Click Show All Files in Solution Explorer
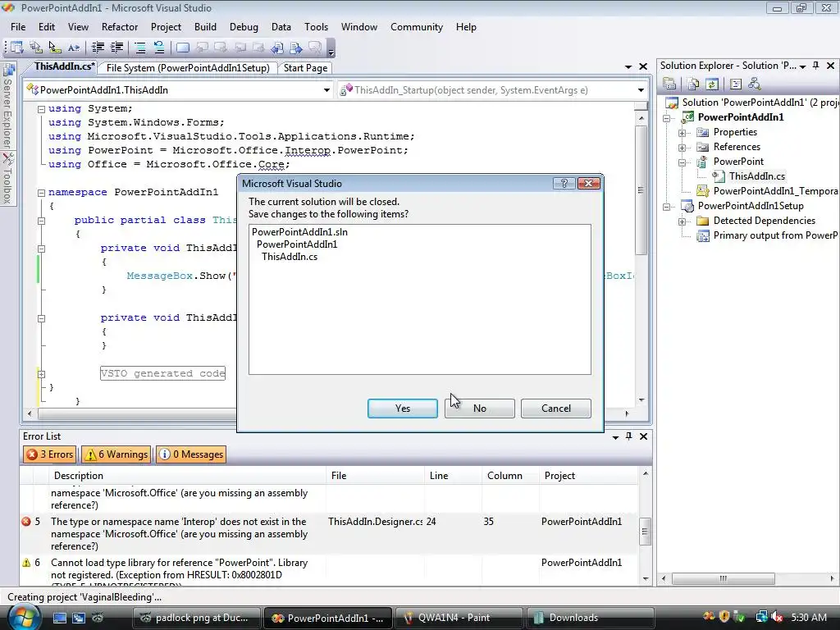 (x=693, y=84)
